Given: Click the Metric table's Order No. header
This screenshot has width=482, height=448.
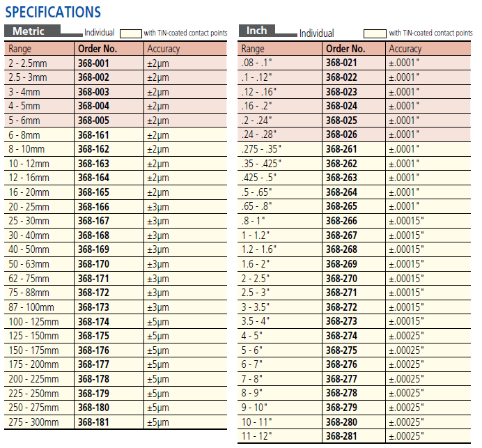Looking at the screenshot, I should click(x=97, y=49).
